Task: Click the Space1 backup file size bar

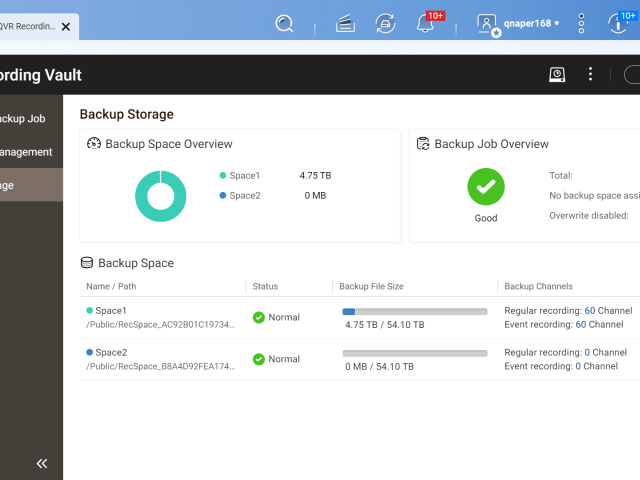Action: pyautogui.click(x=414, y=312)
